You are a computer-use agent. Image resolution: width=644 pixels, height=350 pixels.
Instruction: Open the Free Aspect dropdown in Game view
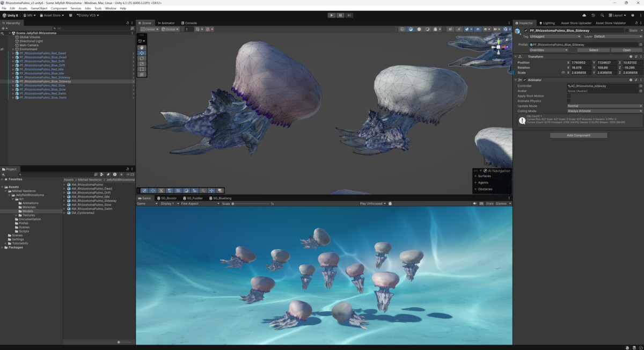(x=200, y=203)
